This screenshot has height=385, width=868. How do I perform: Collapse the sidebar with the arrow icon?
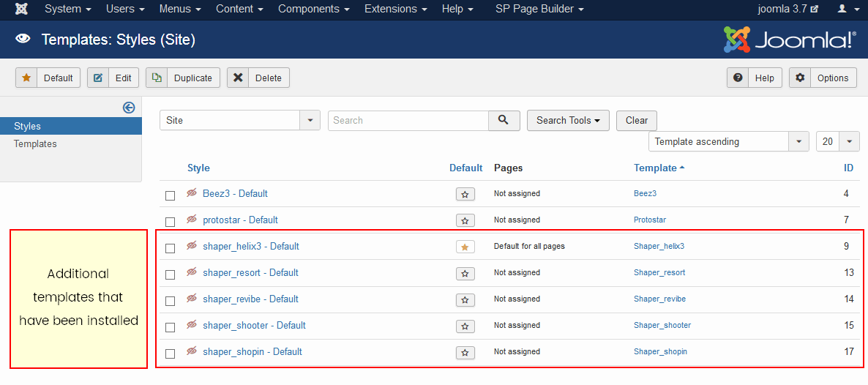tap(129, 108)
